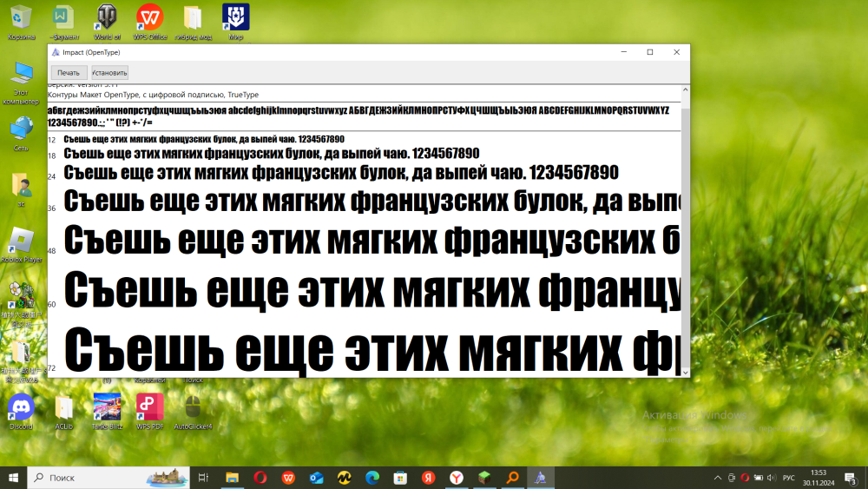The width and height of the screenshot is (868, 489).
Task: Open the Minecraft grass block taskbar icon
Action: tap(484, 478)
